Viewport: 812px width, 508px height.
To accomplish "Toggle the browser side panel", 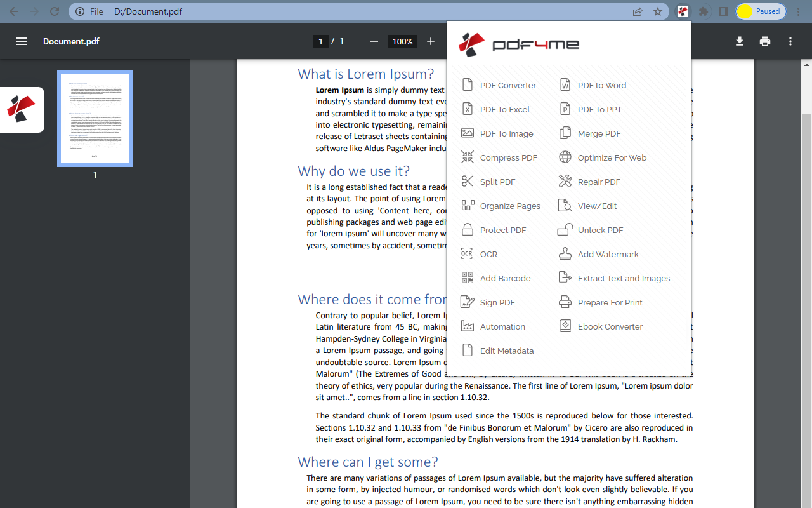I will pos(723,11).
